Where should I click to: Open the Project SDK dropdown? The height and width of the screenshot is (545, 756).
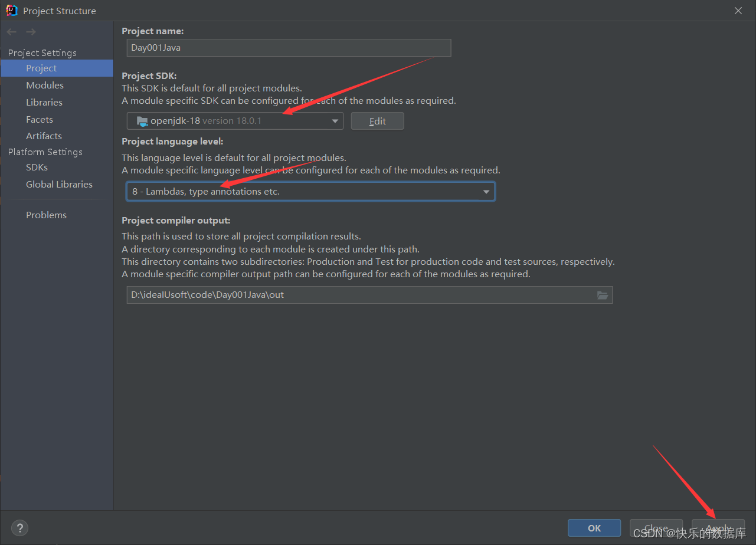pos(235,121)
